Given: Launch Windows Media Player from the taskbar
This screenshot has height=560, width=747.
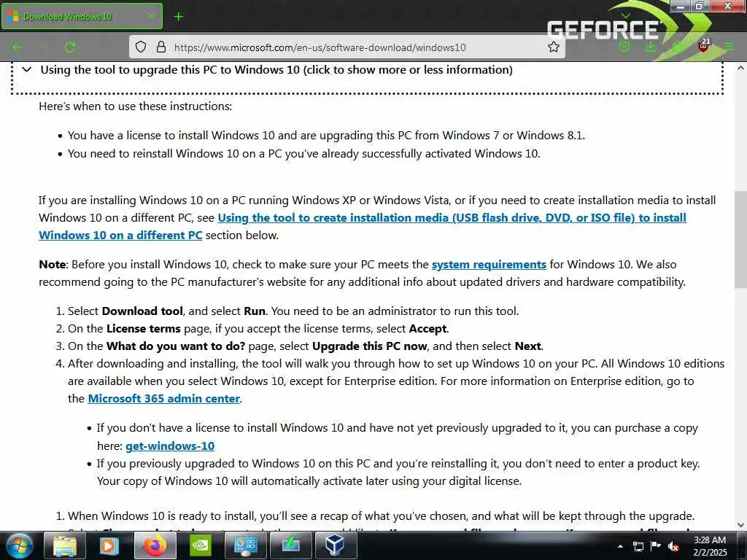Looking at the screenshot, I should coord(109,545).
